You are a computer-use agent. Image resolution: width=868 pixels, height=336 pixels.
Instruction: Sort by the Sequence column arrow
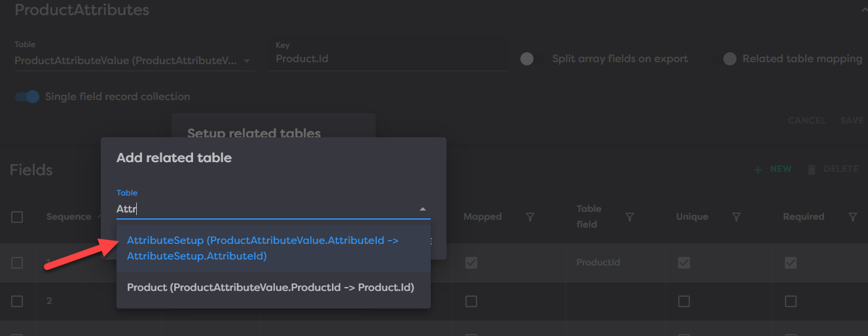[99, 215]
